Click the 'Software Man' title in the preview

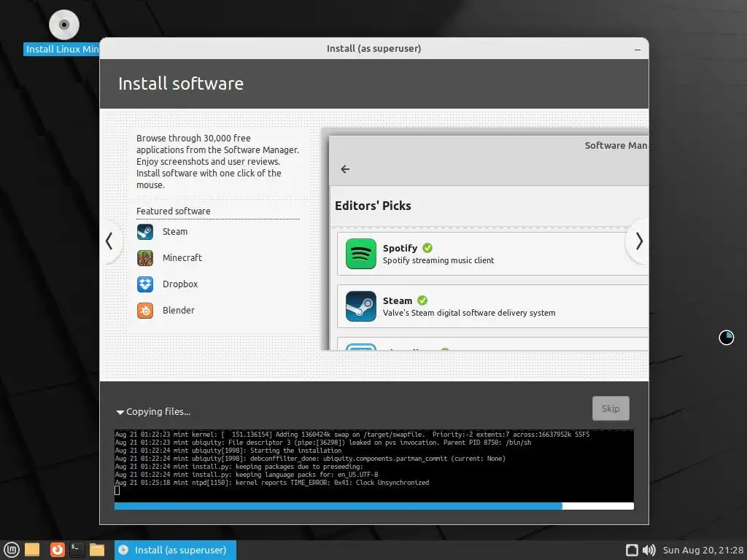pyautogui.click(x=616, y=145)
